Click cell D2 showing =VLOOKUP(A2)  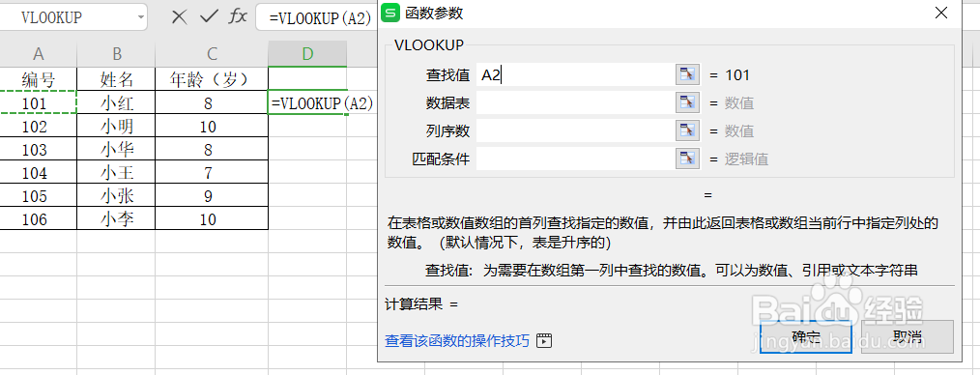point(307,102)
